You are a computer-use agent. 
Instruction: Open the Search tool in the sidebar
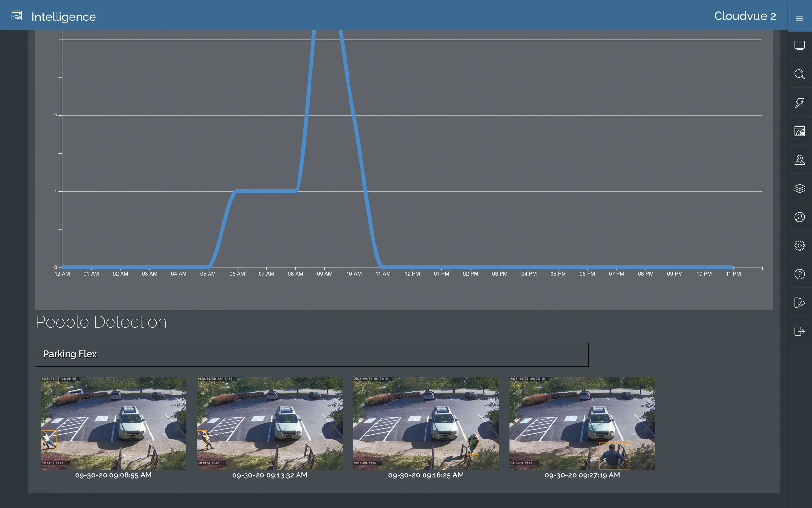800,74
